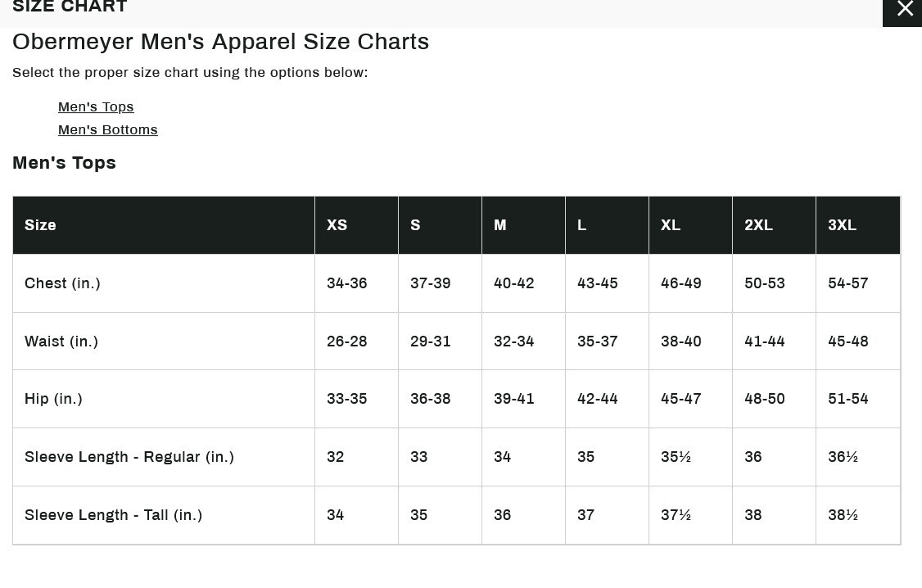Click the Hip (in.) row label
The height and width of the screenshot is (588, 922).
[x=53, y=399]
